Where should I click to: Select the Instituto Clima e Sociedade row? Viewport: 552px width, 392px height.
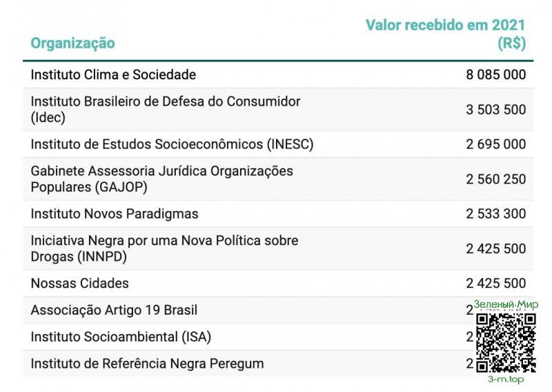coord(113,75)
